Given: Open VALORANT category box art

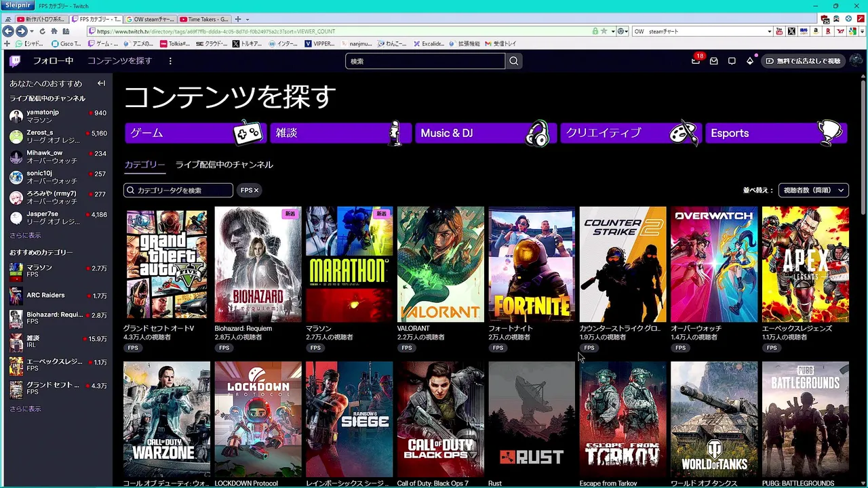Looking at the screenshot, I should click(441, 264).
